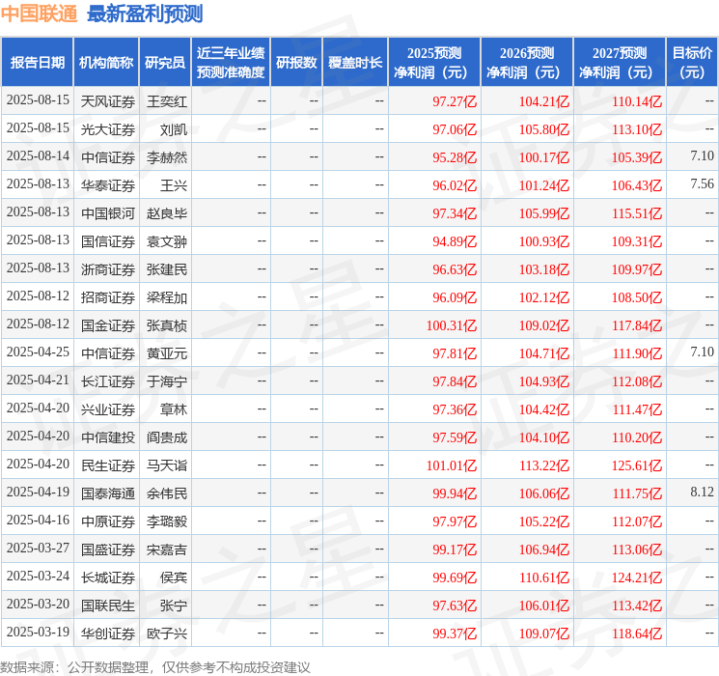Click the 94.89亿 profit value

click(454, 241)
